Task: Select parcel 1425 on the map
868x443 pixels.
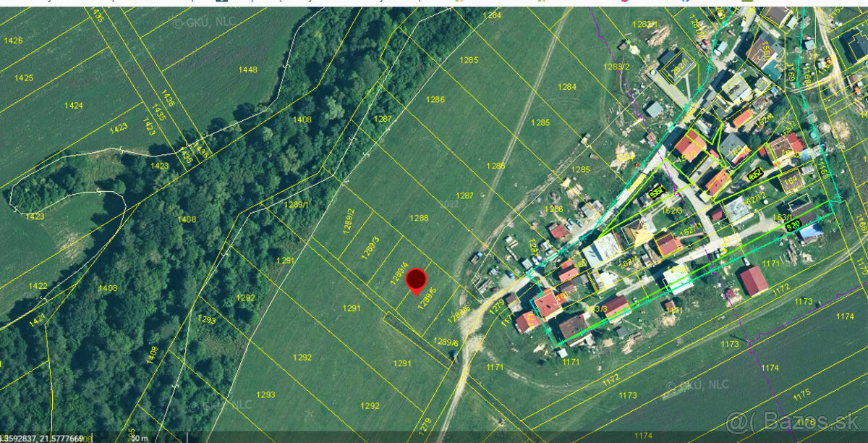Action: pyautogui.click(x=24, y=77)
